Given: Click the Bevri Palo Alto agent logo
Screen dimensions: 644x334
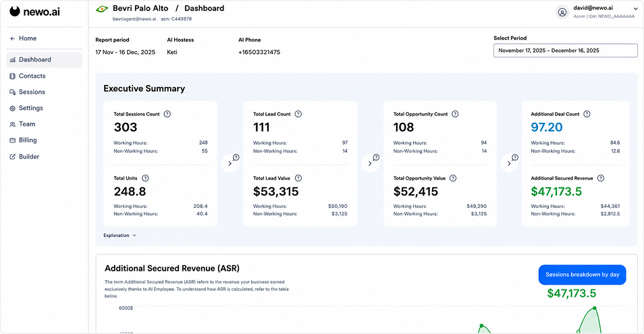Looking at the screenshot, I should 102,9.
